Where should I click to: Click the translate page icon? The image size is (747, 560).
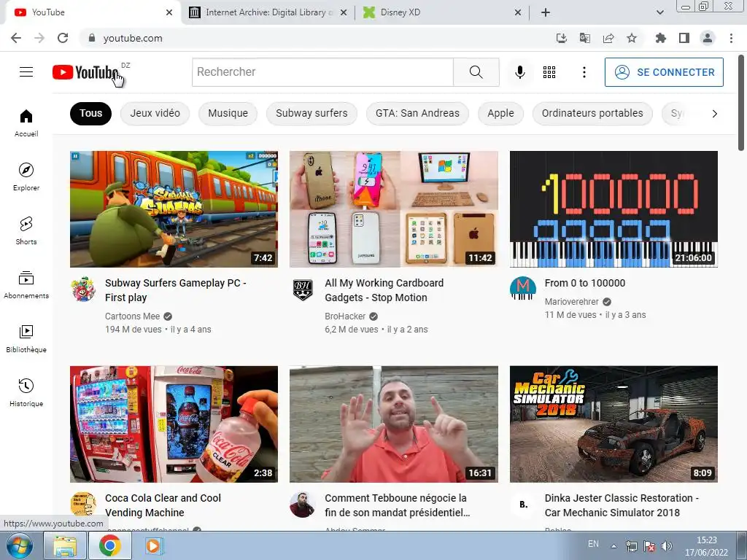[x=585, y=38]
